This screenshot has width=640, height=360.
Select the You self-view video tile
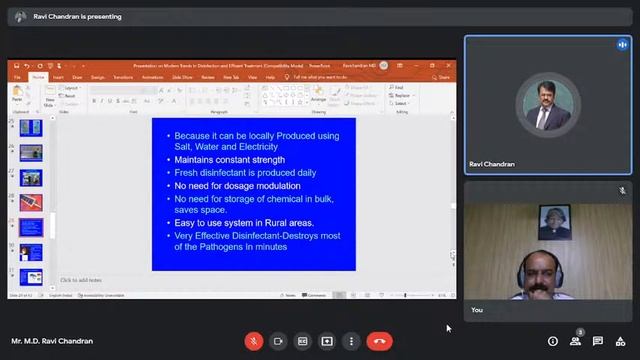pyautogui.click(x=548, y=251)
